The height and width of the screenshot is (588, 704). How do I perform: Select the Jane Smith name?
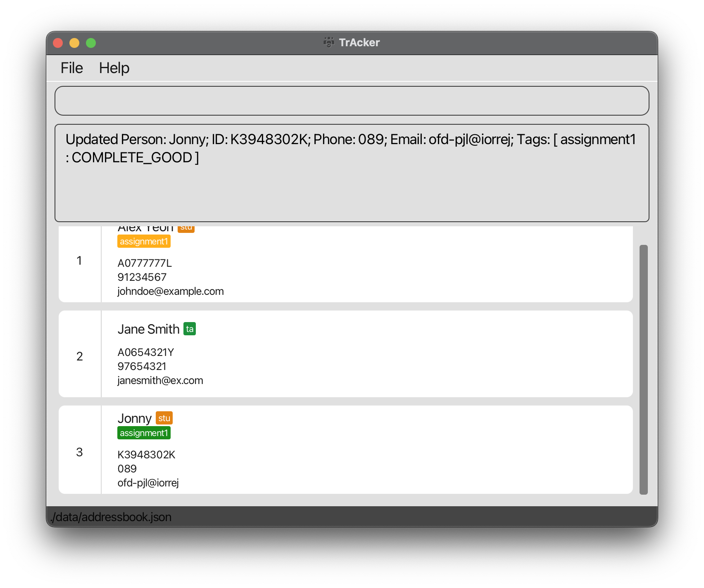point(148,329)
